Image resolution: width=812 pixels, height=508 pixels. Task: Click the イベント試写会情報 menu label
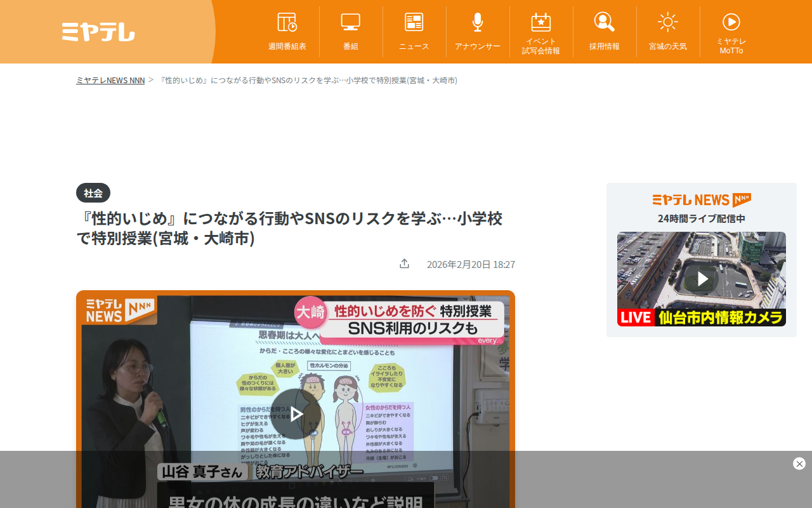tap(541, 46)
